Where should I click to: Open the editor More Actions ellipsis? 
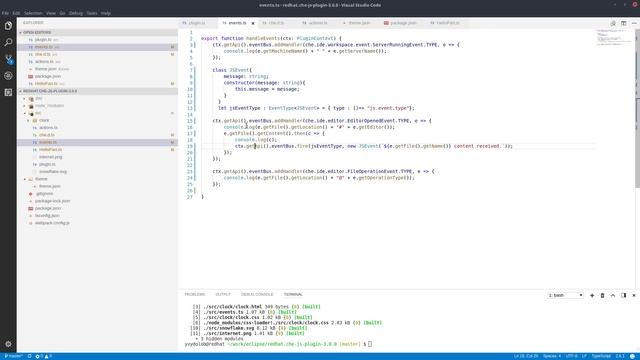(x=634, y=23)
